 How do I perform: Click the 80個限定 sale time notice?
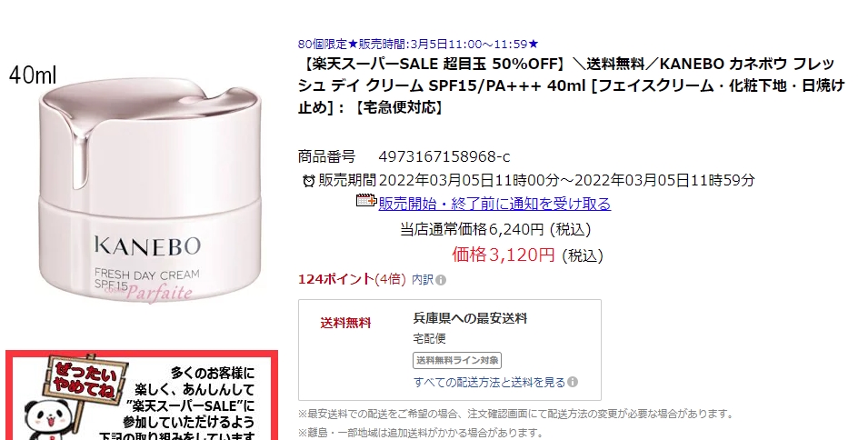pyautogui.click(x=418, y=44)
